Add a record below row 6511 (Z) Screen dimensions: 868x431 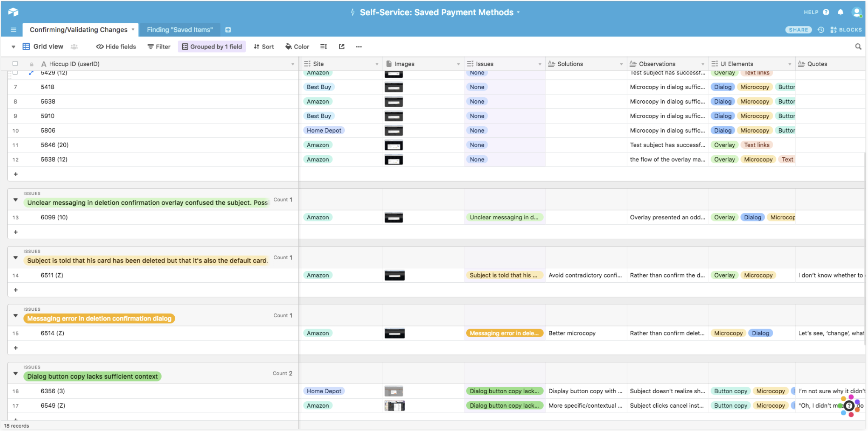[16, 290]
